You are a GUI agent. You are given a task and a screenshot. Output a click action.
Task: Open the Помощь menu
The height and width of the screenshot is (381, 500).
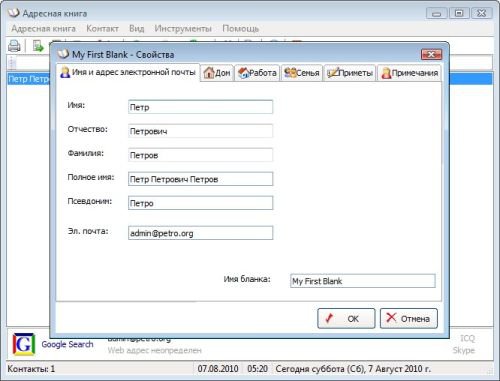(240, 29)
